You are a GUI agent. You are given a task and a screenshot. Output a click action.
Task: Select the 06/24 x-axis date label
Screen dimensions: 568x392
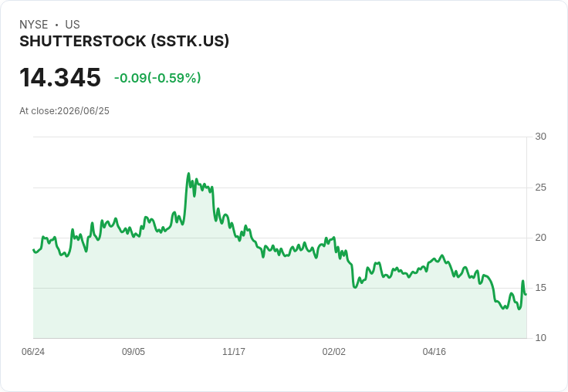[33, 351]
